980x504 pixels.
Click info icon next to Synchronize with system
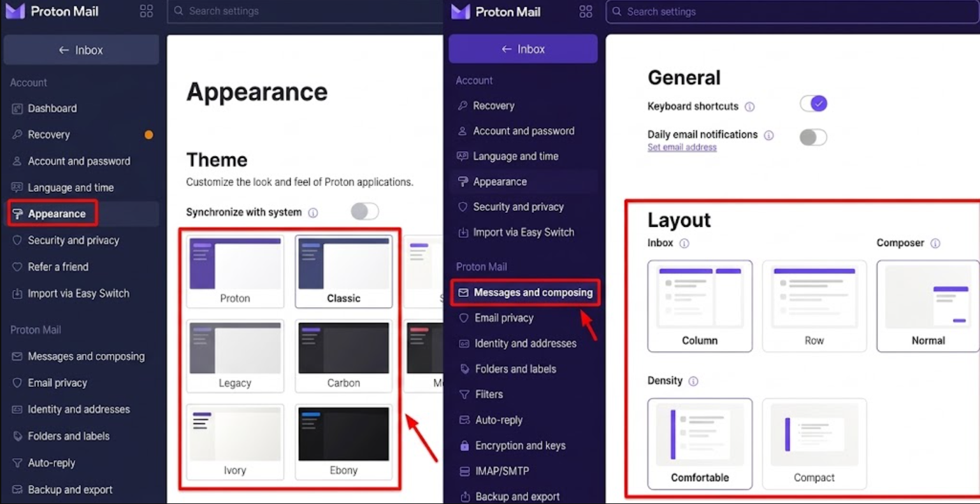coord(313,213)
